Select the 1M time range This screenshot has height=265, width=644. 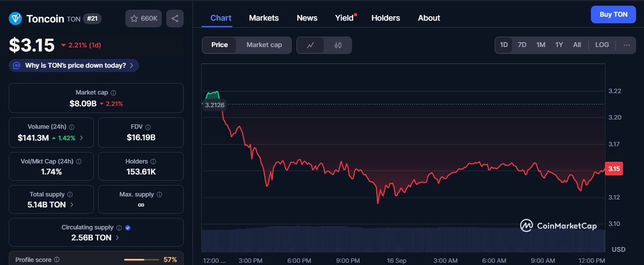click(541, 45)
